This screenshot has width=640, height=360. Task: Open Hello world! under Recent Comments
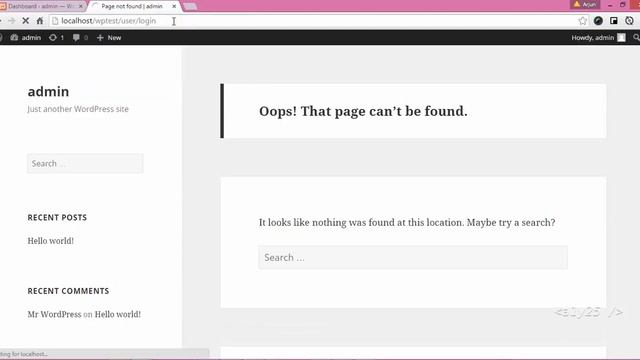click(x=118, y=314)
